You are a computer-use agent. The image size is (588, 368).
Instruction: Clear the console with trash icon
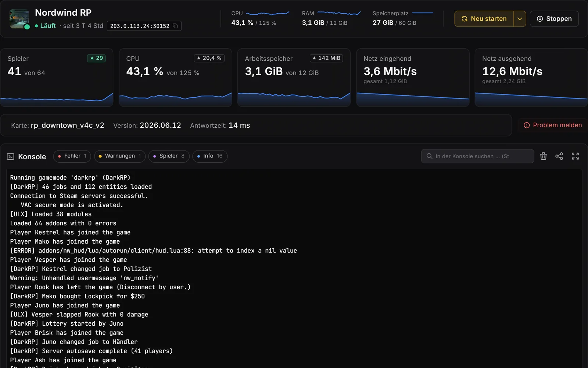(x=544, y=156)
